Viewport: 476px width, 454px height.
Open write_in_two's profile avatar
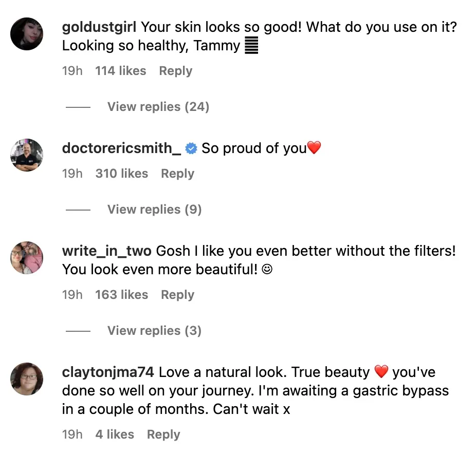tap(27, 257)
